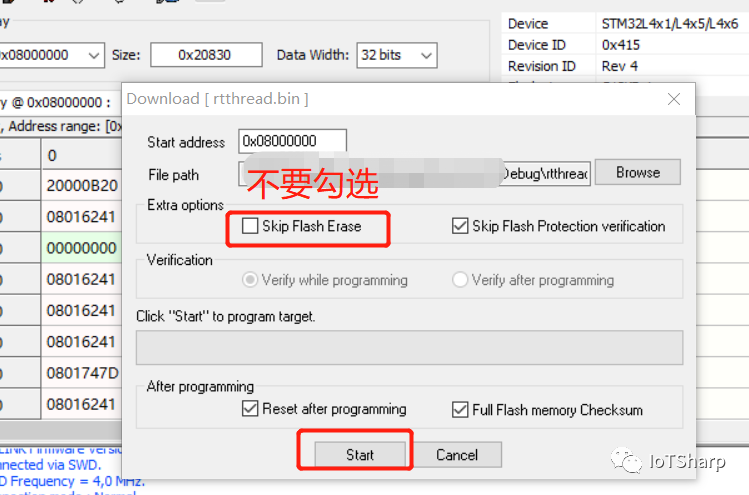Uncheck Full Flash memory Checksum
This screenshot has height=495, width=749.
[x=460, y=409]
